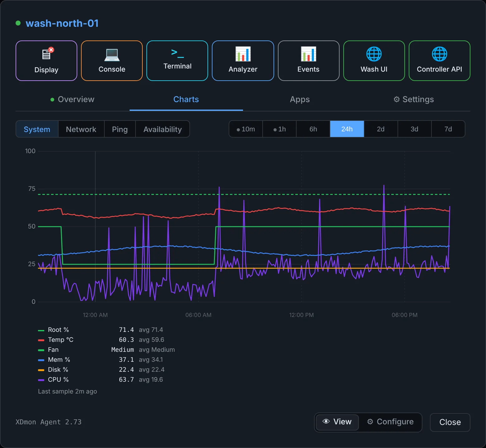The height and width of the screenshot is (448, 486).
Task: Set time range to 2d
Action: tap(381, 129)
